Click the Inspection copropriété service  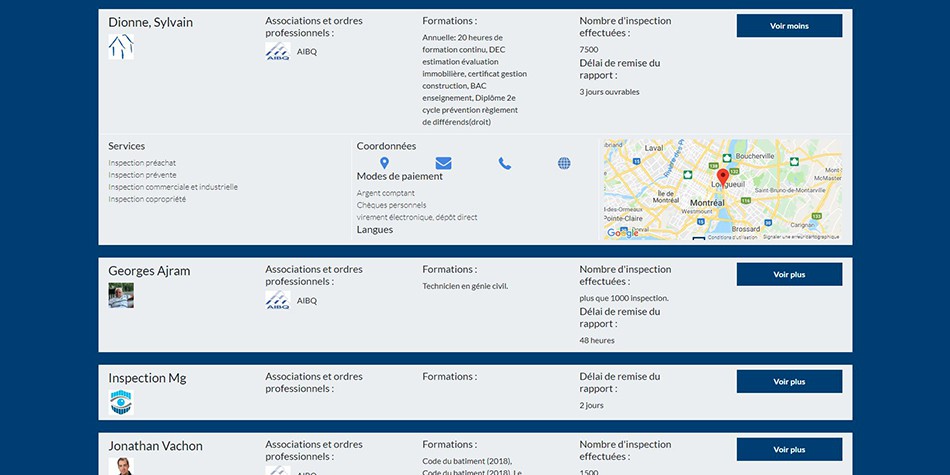[x=147, y=199]
